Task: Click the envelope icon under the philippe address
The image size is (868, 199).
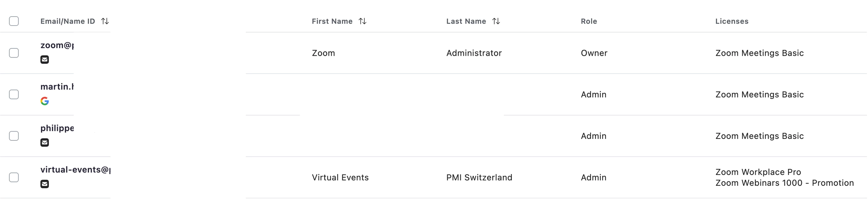Action: pos(44,143)
